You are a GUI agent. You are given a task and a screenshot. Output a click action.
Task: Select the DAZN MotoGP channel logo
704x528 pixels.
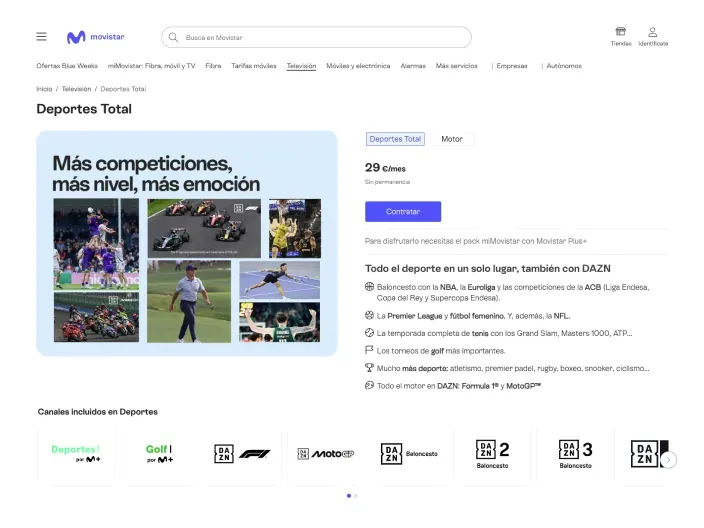[326, 454]
